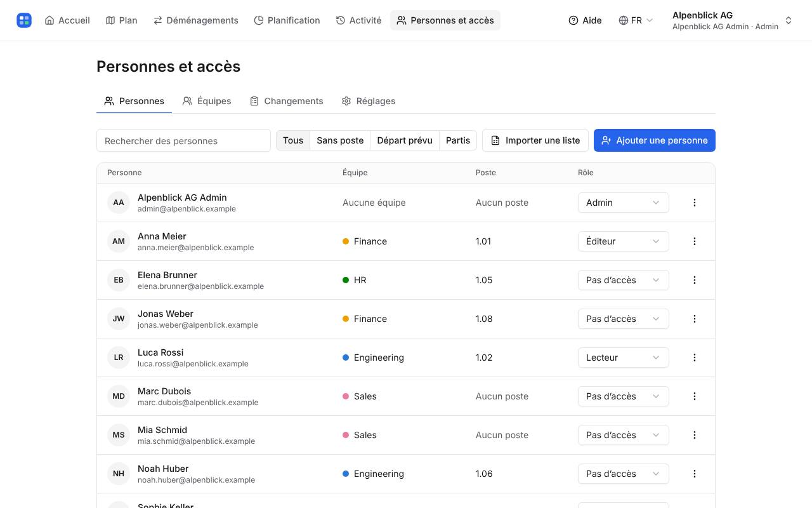
Task: Open the more options menu for Elena Brunner
Action: point(695,280)
